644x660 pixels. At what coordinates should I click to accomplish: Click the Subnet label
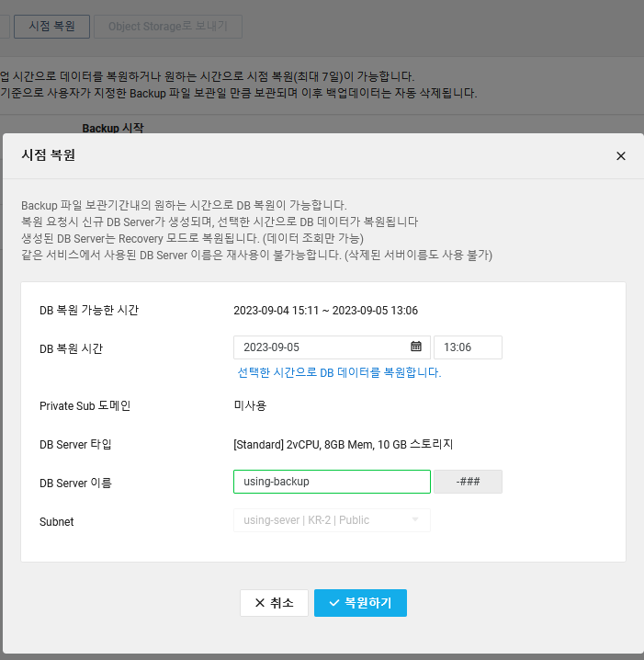[x=57, y=522]
